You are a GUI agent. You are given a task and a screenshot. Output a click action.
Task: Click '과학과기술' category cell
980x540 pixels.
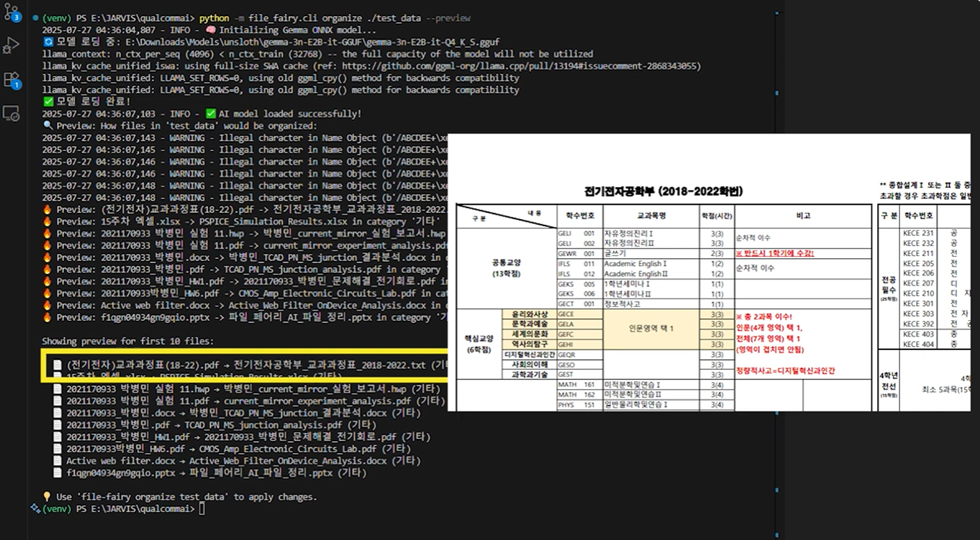(x=529, y=374)
